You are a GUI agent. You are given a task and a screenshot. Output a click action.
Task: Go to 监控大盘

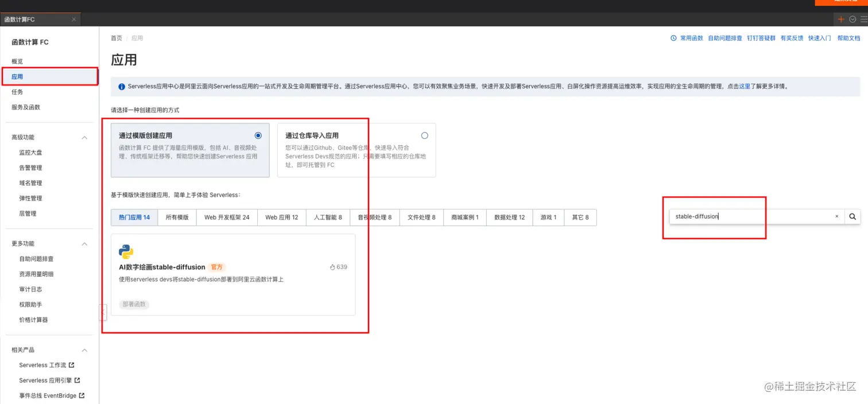click(x=30, y=153)
